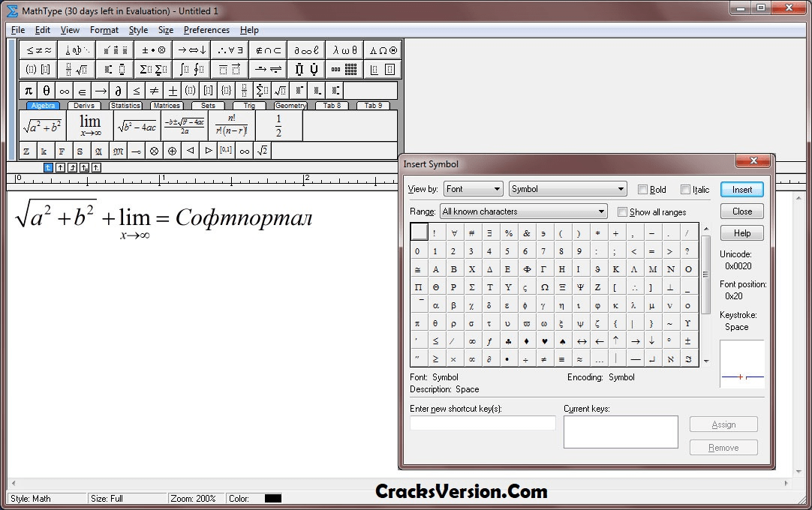Open the Format menu
Image resolution: width=812 pixels, height=510 pixels.
104,30
